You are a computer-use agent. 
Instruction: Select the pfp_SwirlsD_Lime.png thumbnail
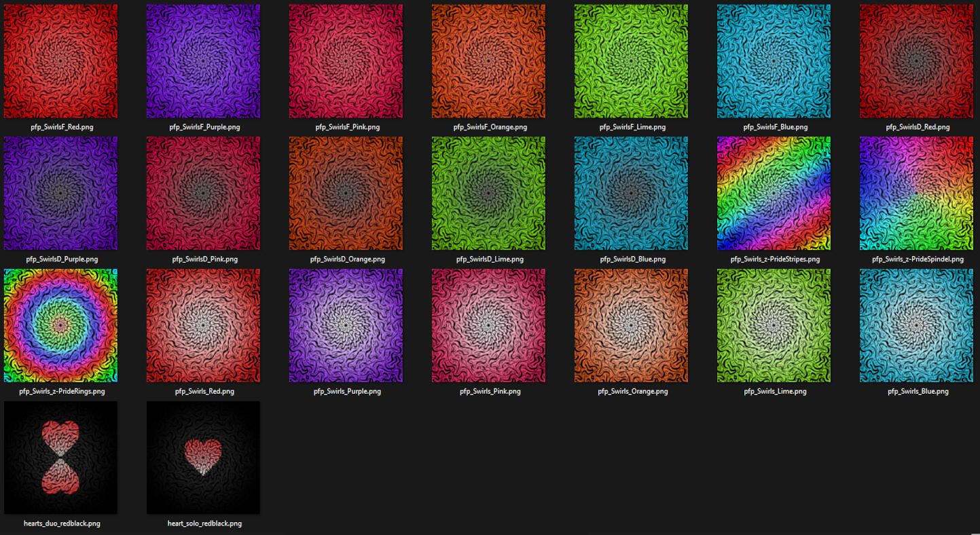coord(488,193)
